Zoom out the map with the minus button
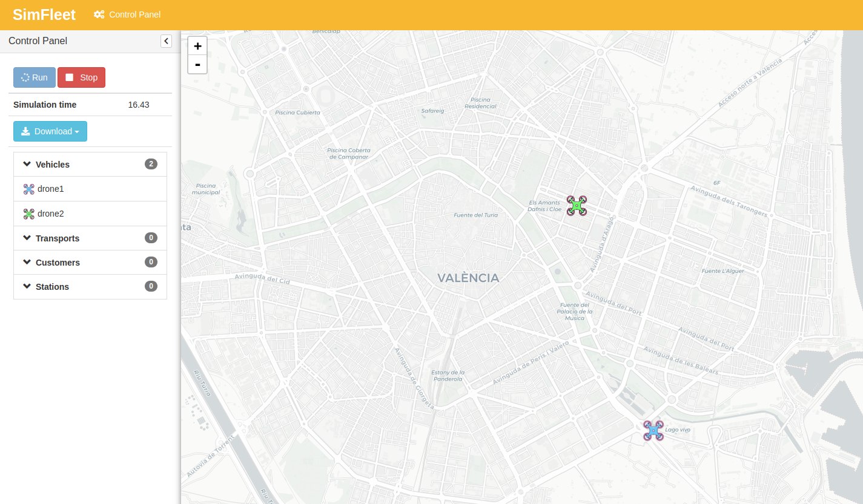The image size is (863, 504). tap(197, 64)
